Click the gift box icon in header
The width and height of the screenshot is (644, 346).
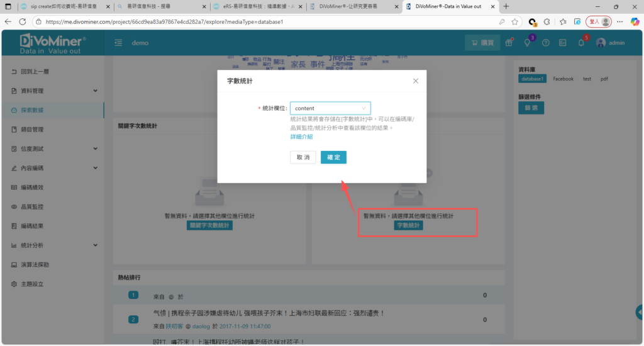tap(509, 43)
